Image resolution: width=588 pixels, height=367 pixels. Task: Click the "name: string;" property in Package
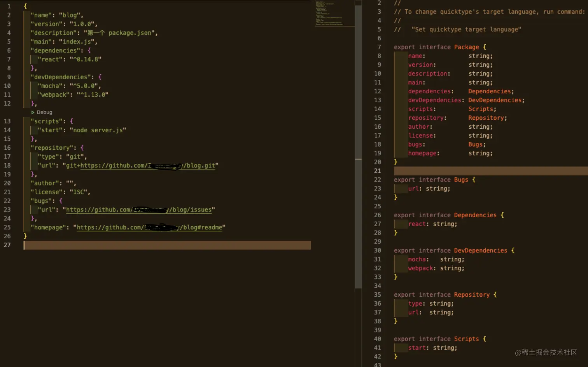coord(450,56)
